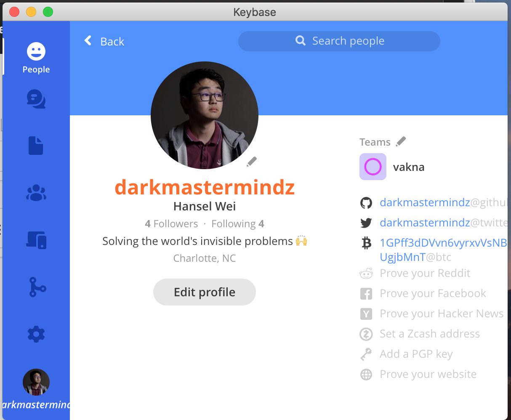The width and height of the screenshot is (511, 420).
Task: Click the Zcash coin icon
Action: (366, 334)
